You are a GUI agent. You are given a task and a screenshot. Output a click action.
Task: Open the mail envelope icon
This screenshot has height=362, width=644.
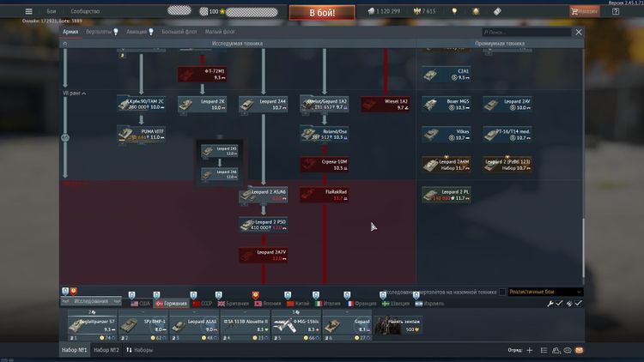578,351
